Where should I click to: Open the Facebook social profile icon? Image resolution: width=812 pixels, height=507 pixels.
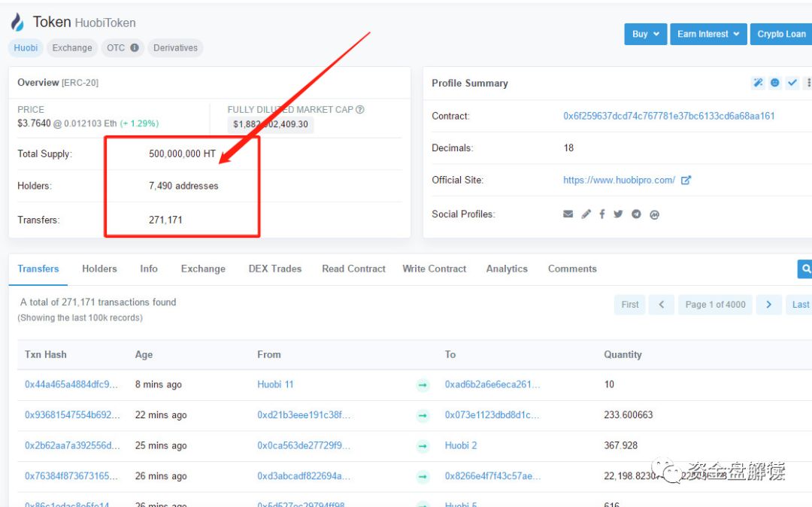(x=601, y=214)
